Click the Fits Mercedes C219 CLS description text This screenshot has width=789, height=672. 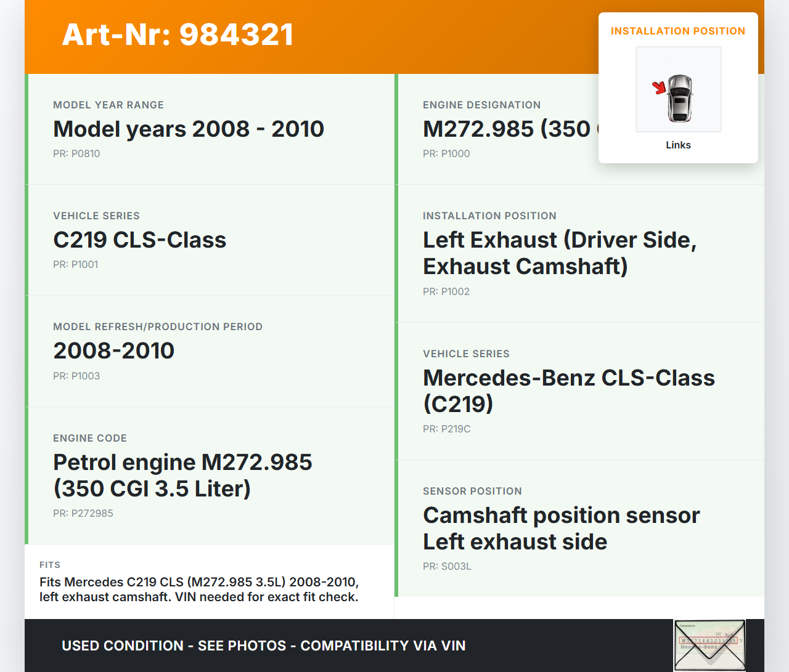click(x=199, y=589)
